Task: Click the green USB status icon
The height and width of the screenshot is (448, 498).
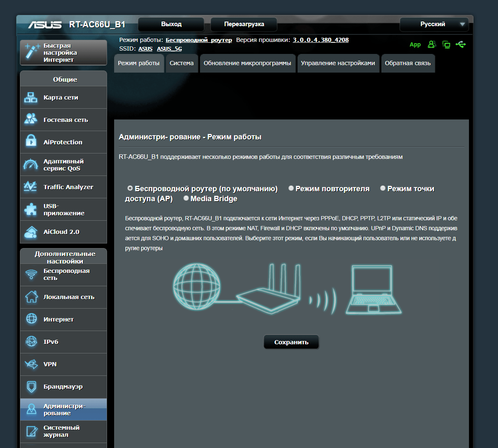Action: coord(461,44)
